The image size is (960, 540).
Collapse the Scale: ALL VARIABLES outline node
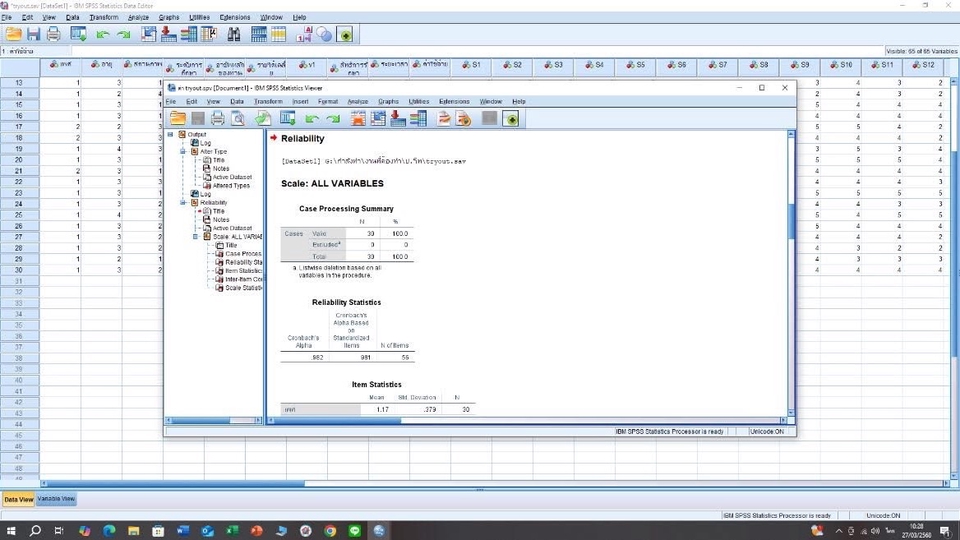coord(195,236)
